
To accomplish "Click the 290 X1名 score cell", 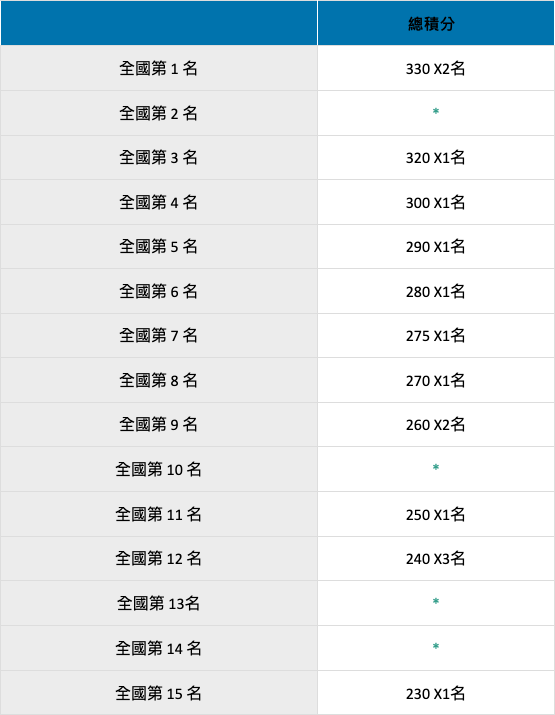I will pyautogui.click(x=436, y=246).
